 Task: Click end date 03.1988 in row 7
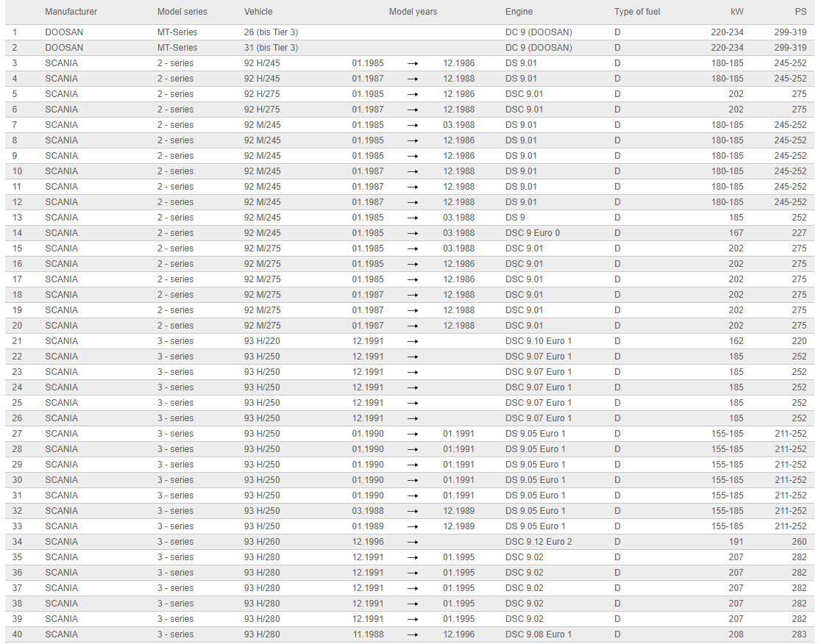pos(459,125)
